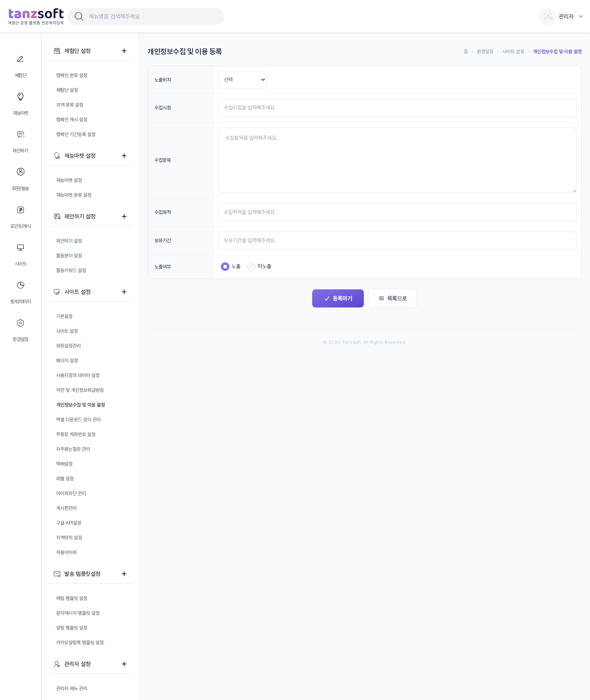
Task: Open the 포인트/캐시 P icon
Action: [20, 210]
